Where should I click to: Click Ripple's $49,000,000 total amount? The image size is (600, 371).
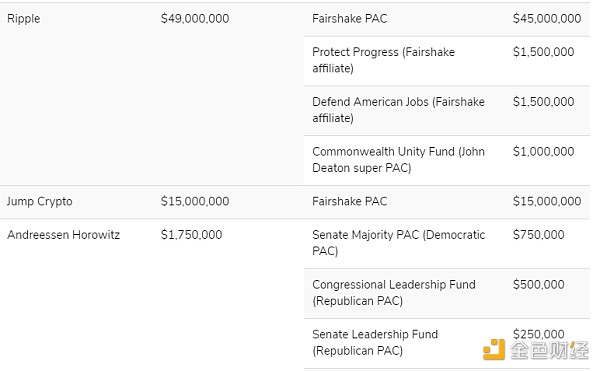click(195, 18)
